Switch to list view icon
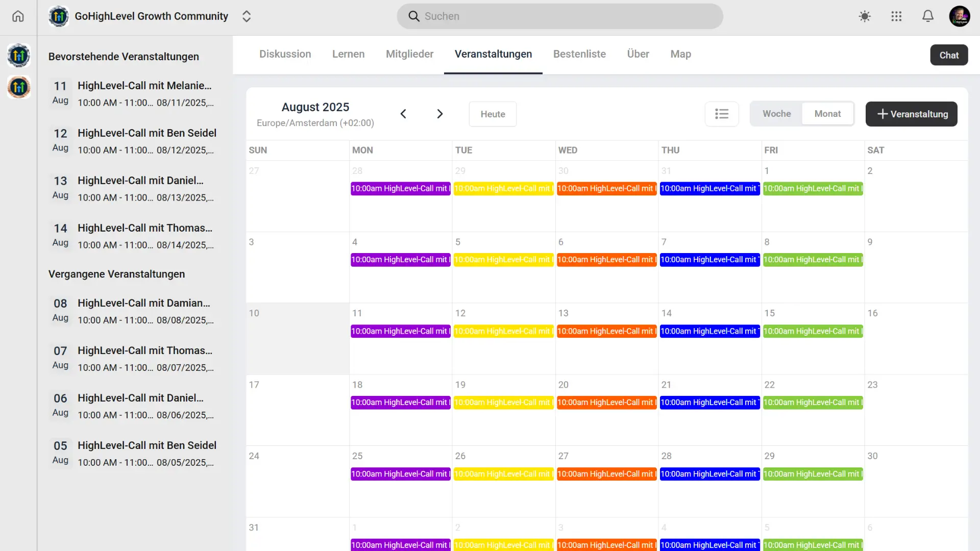 (722, 114)
